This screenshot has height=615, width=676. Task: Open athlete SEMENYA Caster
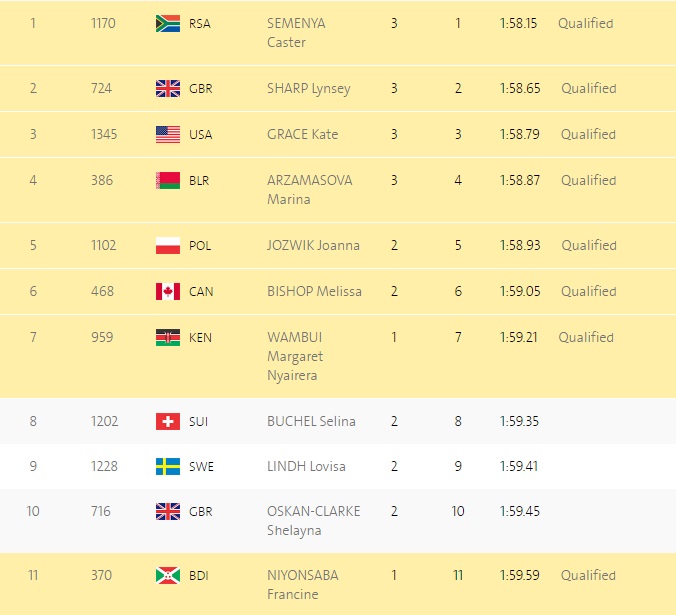coord(296,33)
